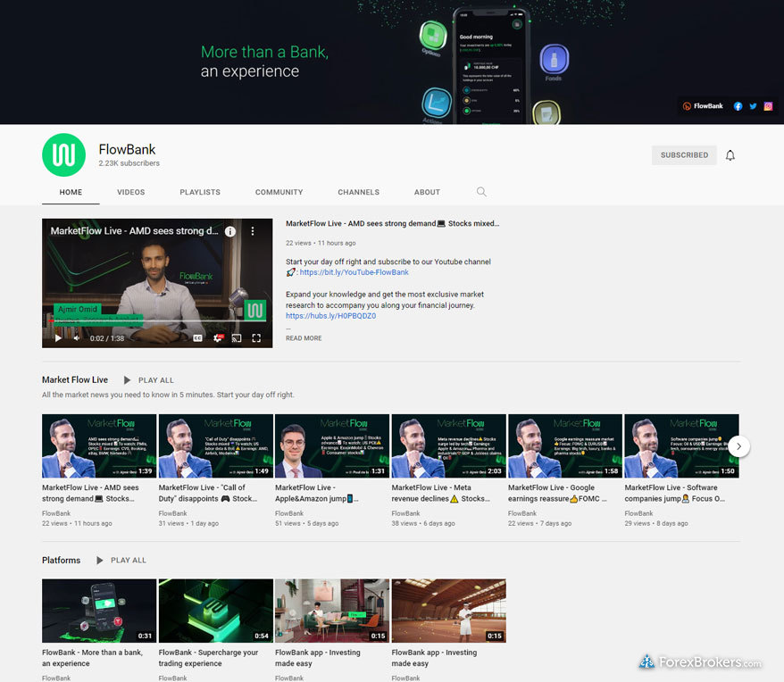The image size is (784, 682).
Task: Open AMD sees strong demand video thumbnail
Action: coord(99,446)
